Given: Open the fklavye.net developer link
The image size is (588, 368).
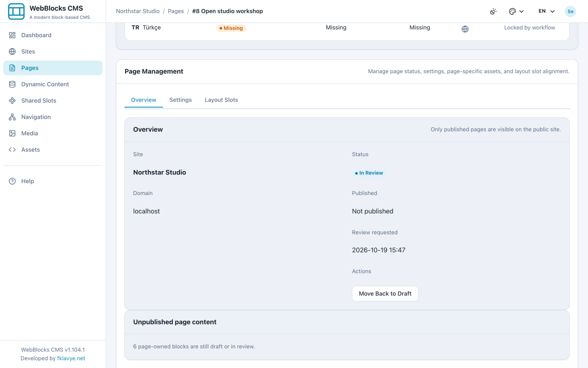Looking at the screenshot, I should click(71, 358).
